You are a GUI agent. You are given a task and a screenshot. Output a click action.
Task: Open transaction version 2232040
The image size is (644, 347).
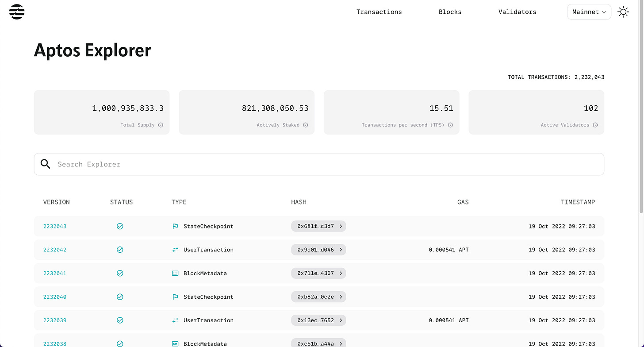pos(55,297)
